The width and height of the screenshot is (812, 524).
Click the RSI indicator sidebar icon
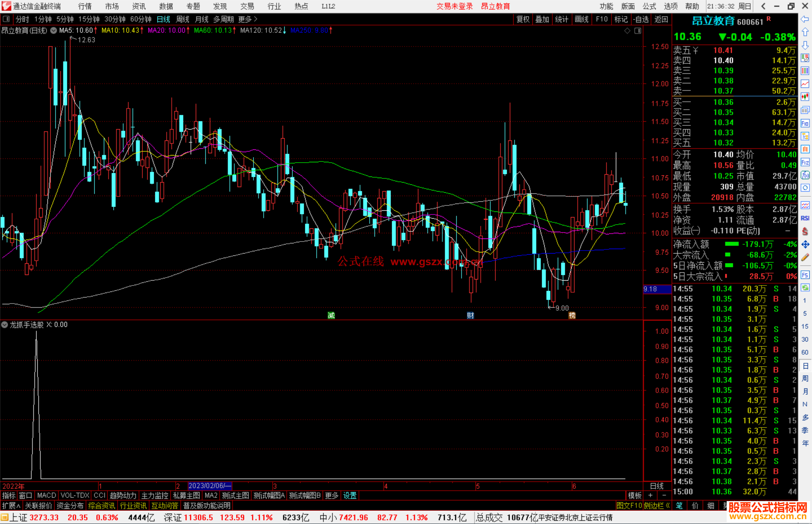point(805,218)
